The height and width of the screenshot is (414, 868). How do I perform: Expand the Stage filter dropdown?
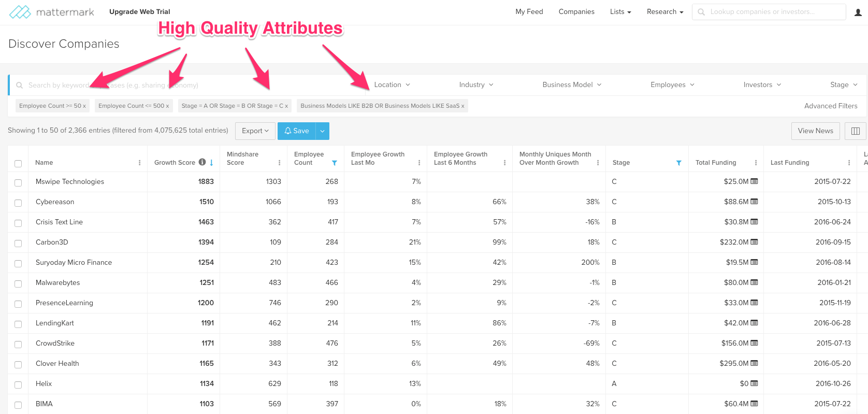[x=844, y=85]
